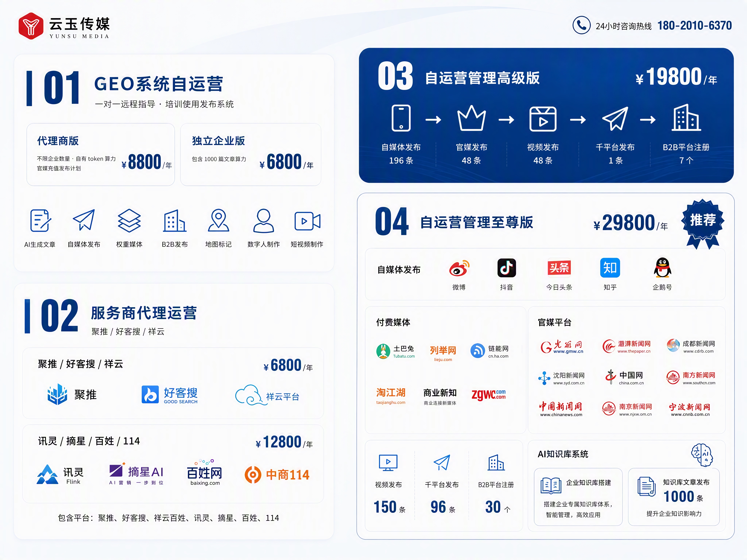Click the phone icon above 自媒体发布 196条
Image resolution: width=747 pixels, height=560 pixels.
[x=401, y=118]
